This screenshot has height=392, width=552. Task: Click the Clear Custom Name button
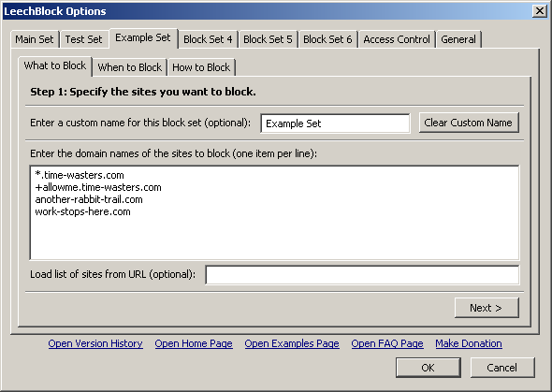469,123
